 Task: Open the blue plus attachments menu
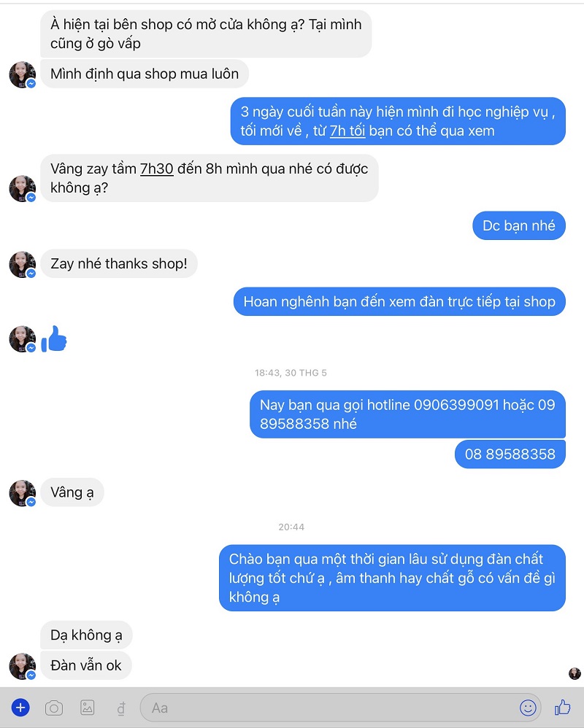(x=20, y=708)
